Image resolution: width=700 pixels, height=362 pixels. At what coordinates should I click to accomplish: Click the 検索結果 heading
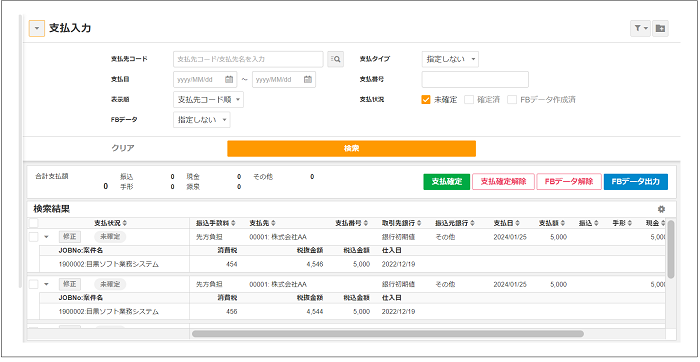(x=51, y=208)
